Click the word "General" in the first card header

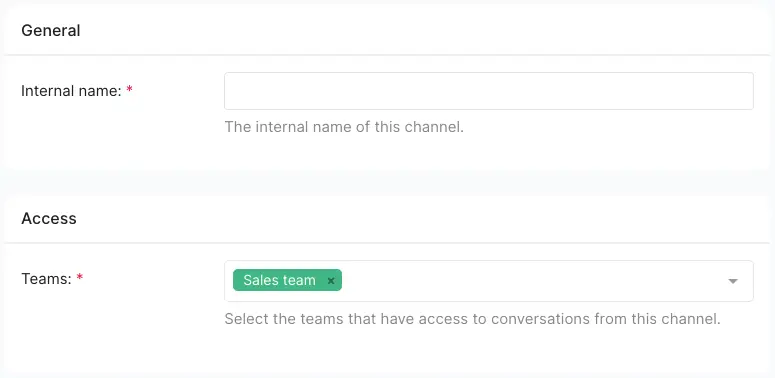[x=50, y=31]
